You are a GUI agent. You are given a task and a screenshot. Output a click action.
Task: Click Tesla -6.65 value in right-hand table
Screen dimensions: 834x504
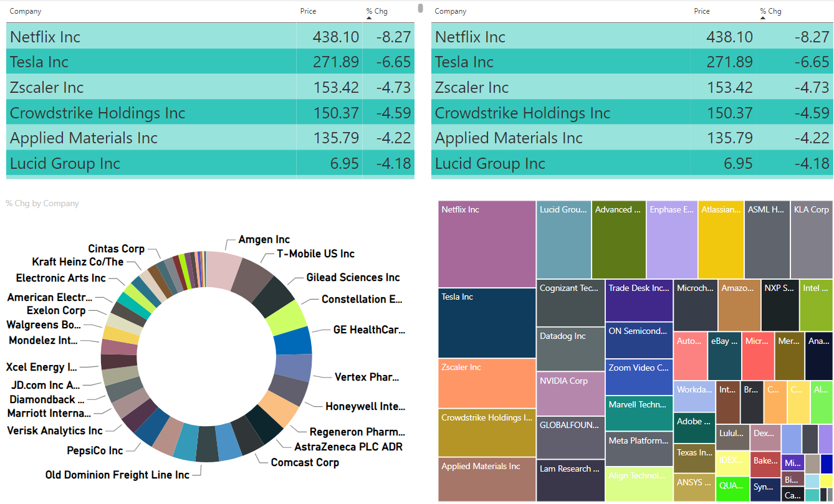pos(812,62)
